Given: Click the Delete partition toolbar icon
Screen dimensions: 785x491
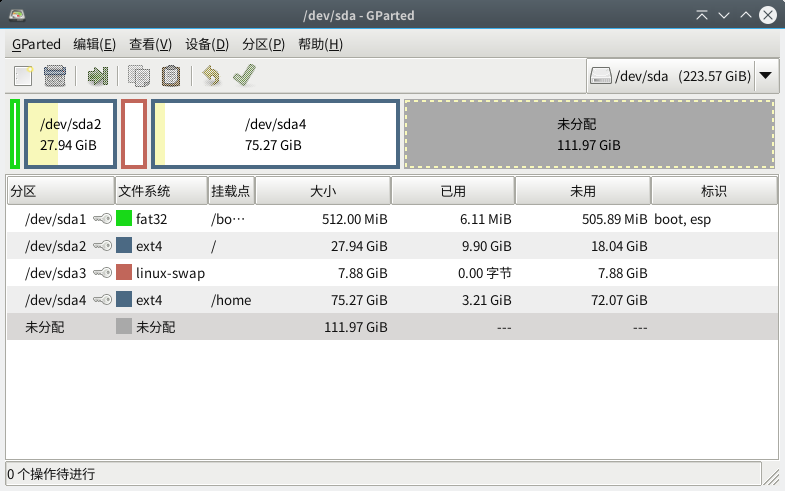Looking at the screenshot, I should click(x=55, y=76).
